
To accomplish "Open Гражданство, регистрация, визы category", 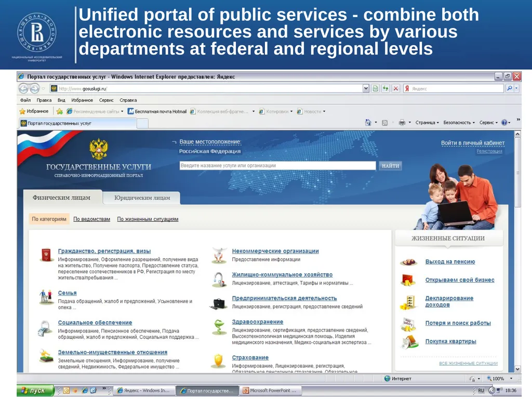I will (x=104, y=251).
